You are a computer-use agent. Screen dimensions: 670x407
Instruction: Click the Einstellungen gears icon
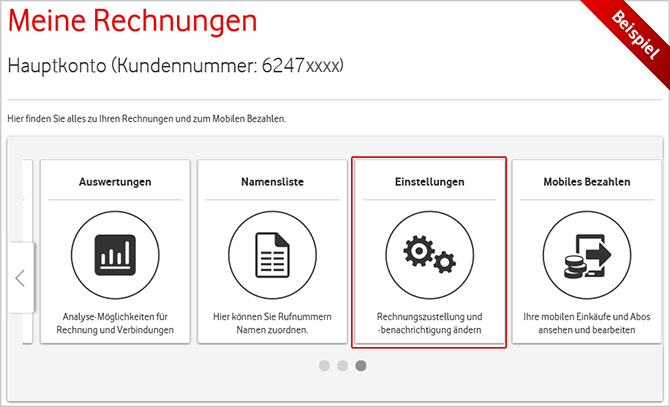(x=429, y=255)
